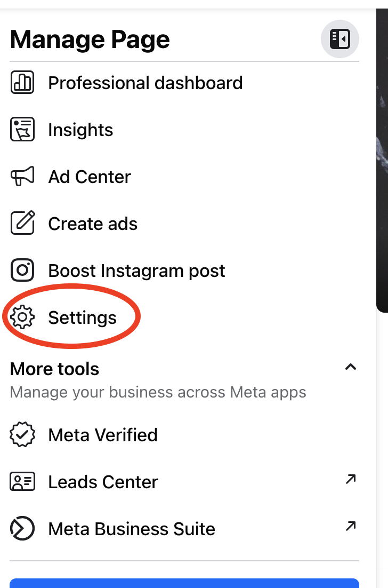The image size is (388, 588).
Task: Click the More tools heading
Action: click(54, 369)
